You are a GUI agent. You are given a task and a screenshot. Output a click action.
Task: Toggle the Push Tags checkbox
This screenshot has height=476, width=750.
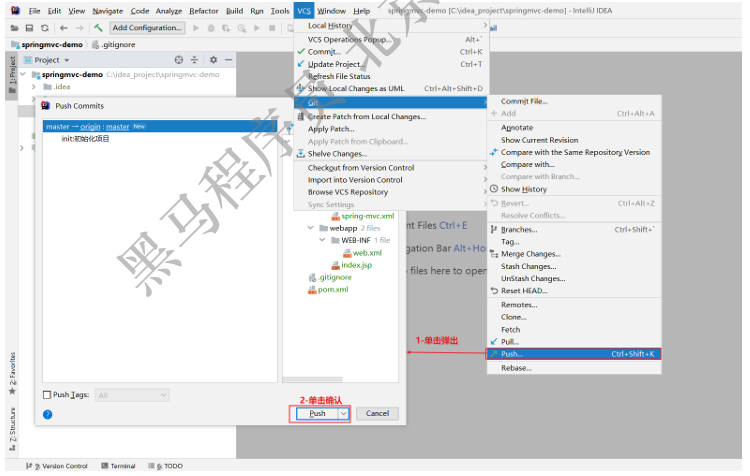(47, 395)
